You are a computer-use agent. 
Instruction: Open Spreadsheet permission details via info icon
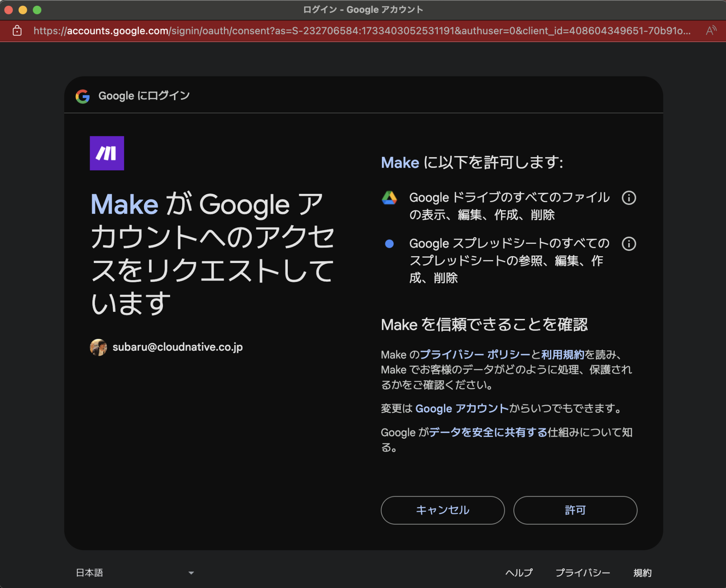pyautogui.click(x=629, y=244)
